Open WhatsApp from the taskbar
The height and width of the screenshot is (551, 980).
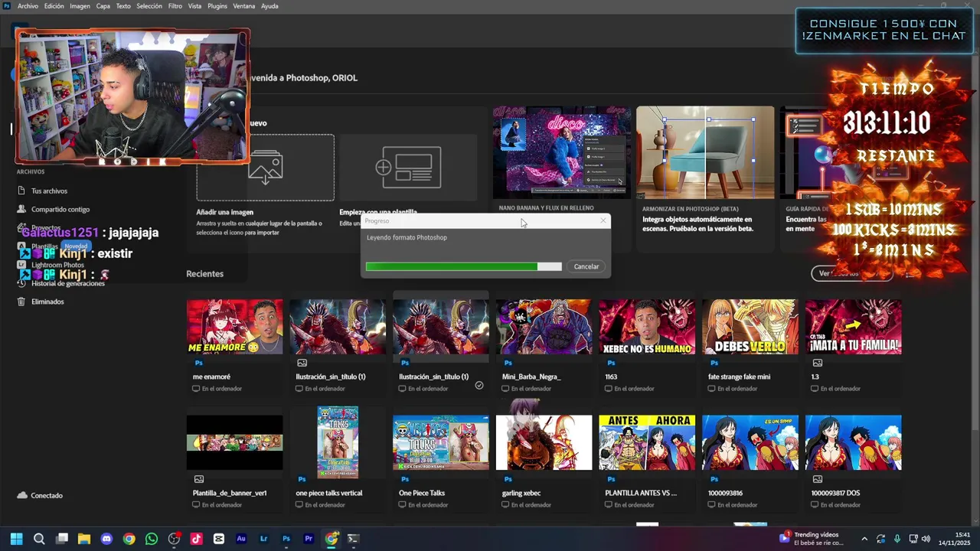pos(152,539)
